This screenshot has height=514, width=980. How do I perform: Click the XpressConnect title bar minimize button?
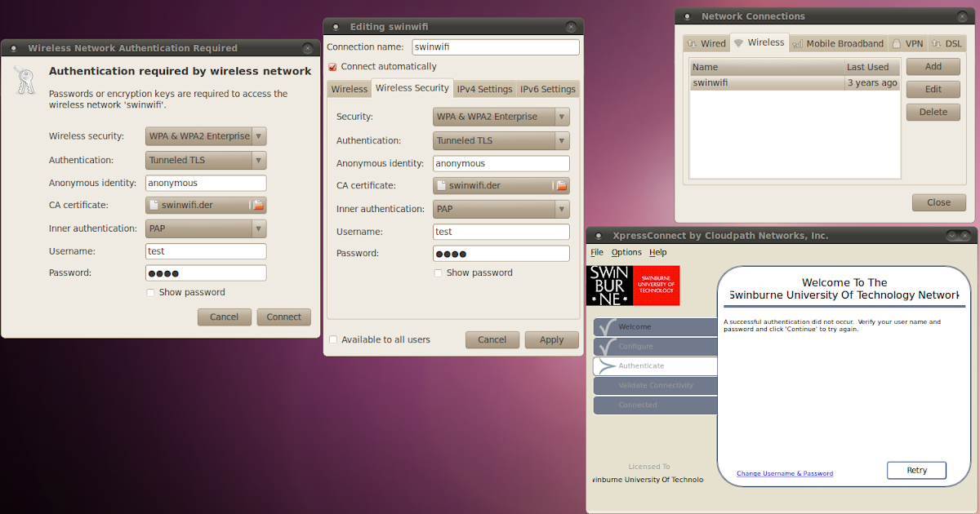(x=951, y=236)
